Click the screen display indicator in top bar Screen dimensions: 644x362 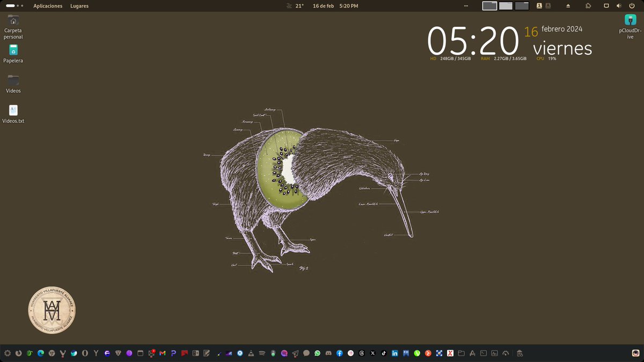(606, 6)
